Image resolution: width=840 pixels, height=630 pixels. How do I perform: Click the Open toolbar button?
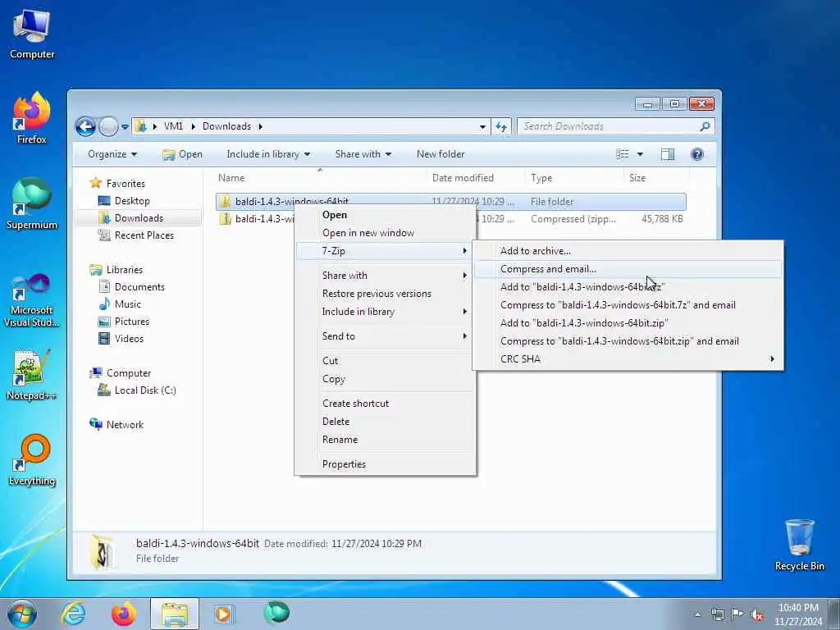coord(183,154)
